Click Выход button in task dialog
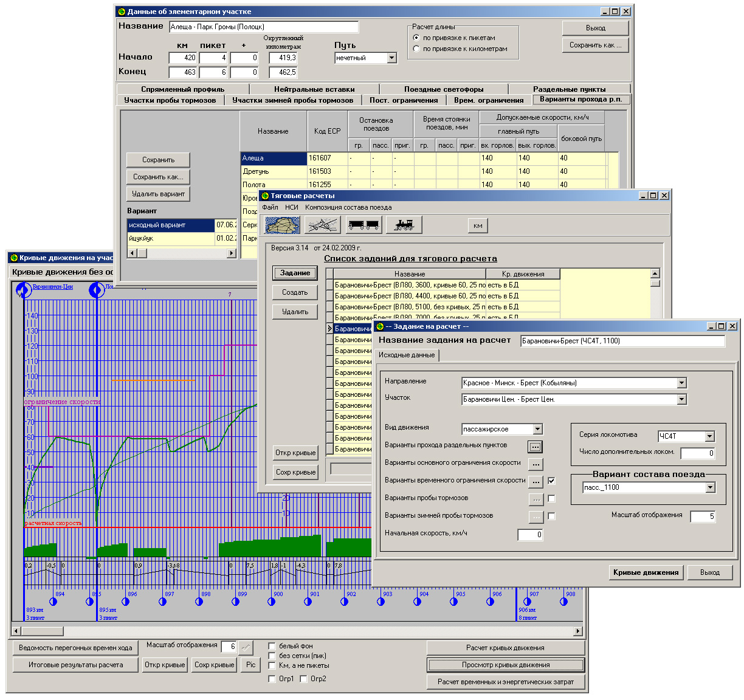The image size is (744, 700). click(x=709, y=572)
